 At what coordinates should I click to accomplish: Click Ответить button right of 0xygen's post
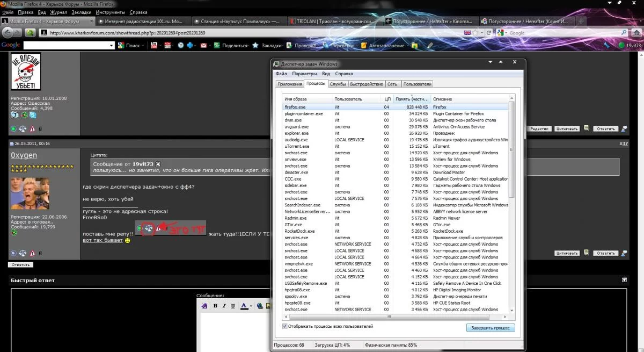(606, 253)
